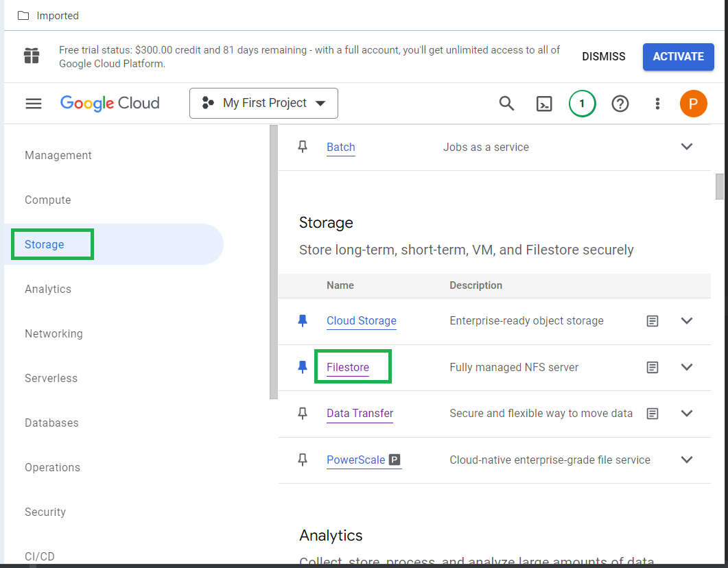
Task: Open documentation icon for Cloud Storage
Action: tap(653, 320)
